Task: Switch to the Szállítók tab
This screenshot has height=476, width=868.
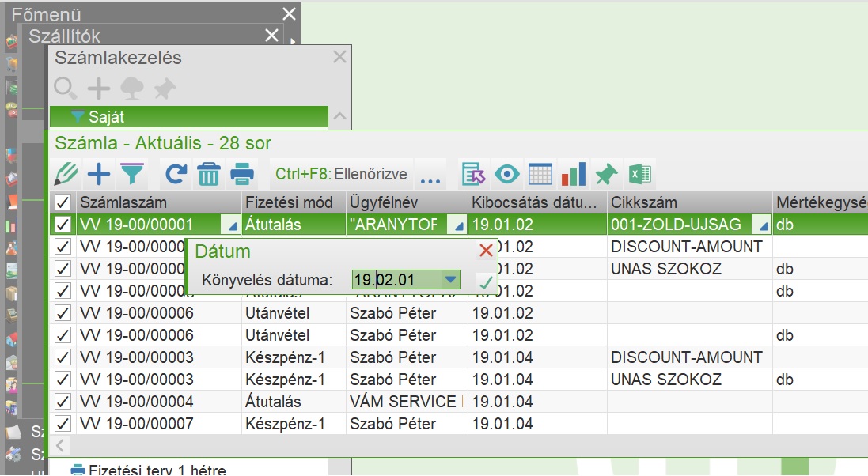Action: click(64, 36)
